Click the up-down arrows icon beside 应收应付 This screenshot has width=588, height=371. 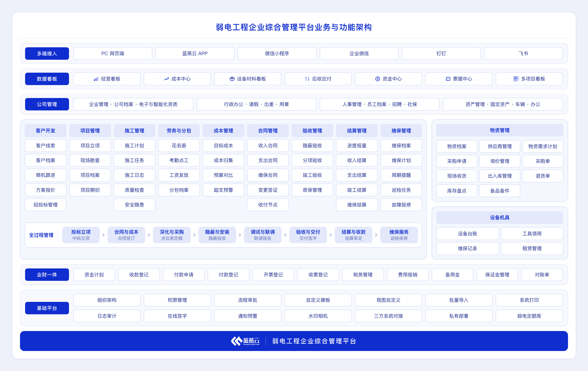pyautogui.click(x=307, y=79)
